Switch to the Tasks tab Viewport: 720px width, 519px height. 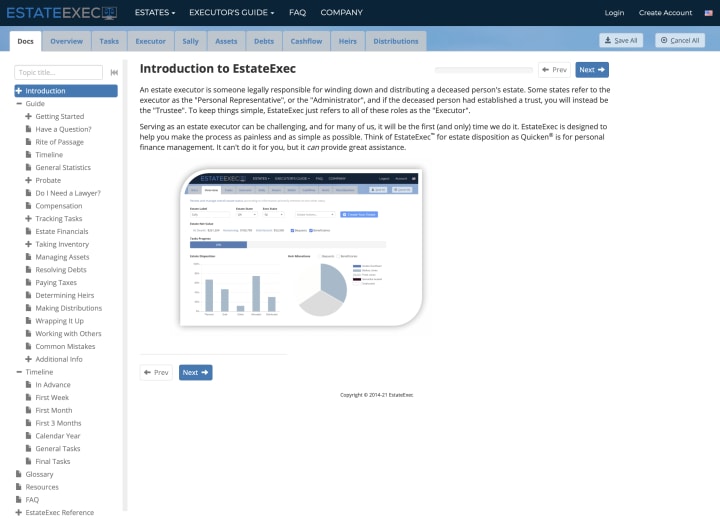coord(109,41)
